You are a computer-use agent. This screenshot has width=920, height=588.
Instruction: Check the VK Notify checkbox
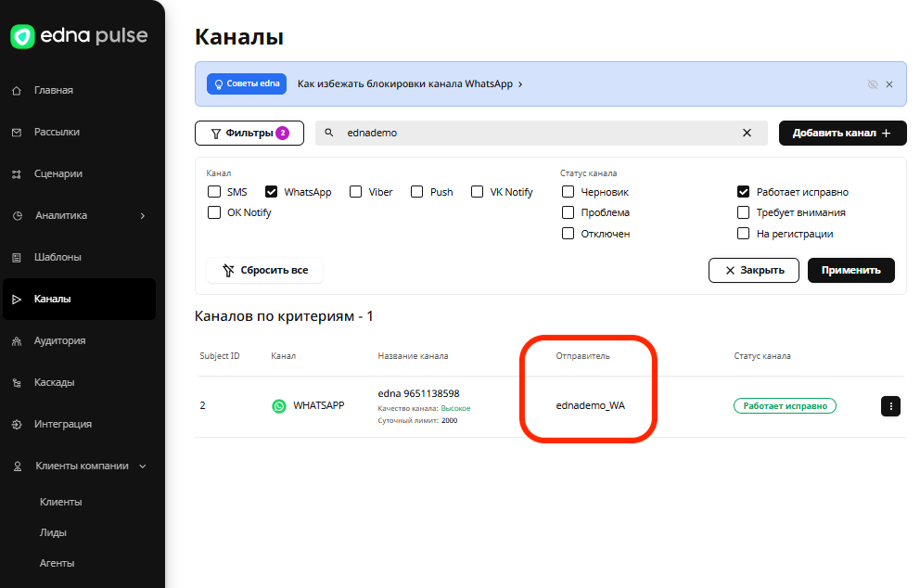click(x=477, y=192)
